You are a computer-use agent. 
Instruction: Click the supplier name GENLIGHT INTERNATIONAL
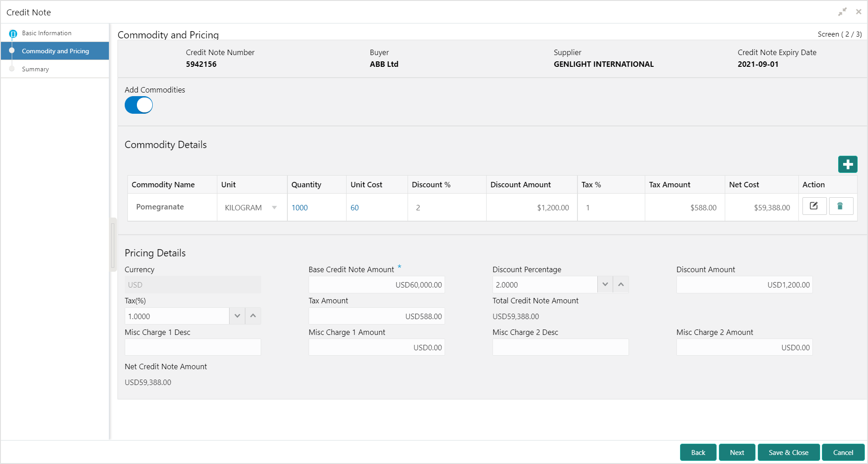[604, 64]
